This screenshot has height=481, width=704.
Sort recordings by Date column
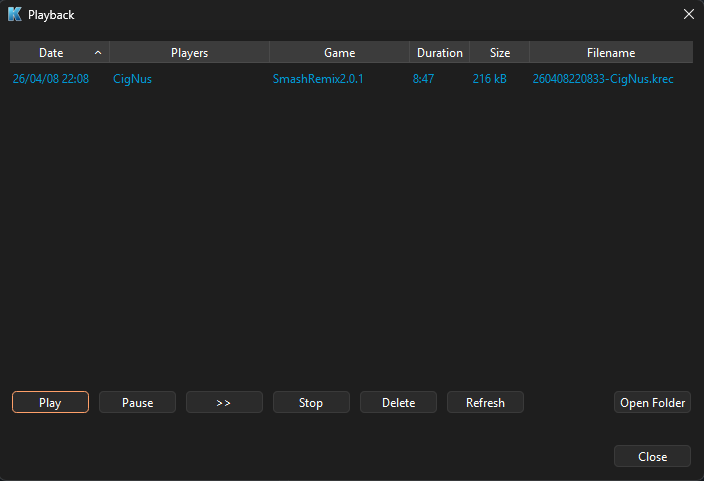(60, 53)
